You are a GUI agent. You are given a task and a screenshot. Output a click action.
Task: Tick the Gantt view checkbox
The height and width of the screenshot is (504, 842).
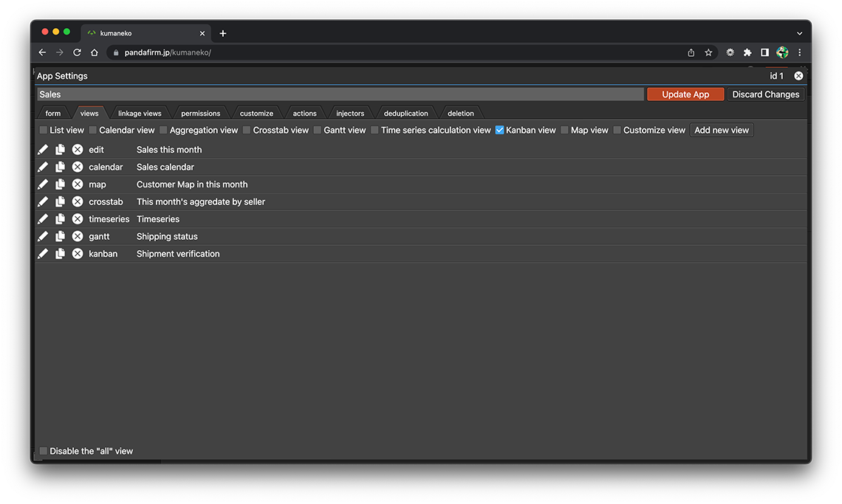318,131
